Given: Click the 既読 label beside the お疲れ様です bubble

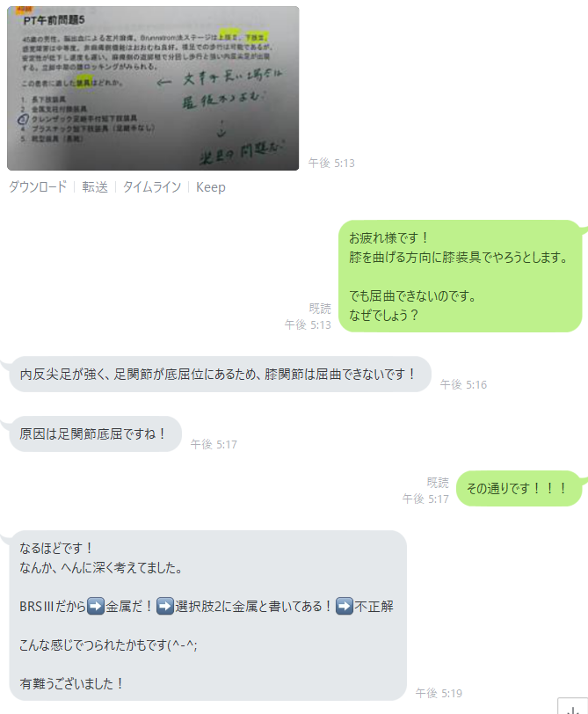Looking at the screenshot, I should click(x=320, y=309).
